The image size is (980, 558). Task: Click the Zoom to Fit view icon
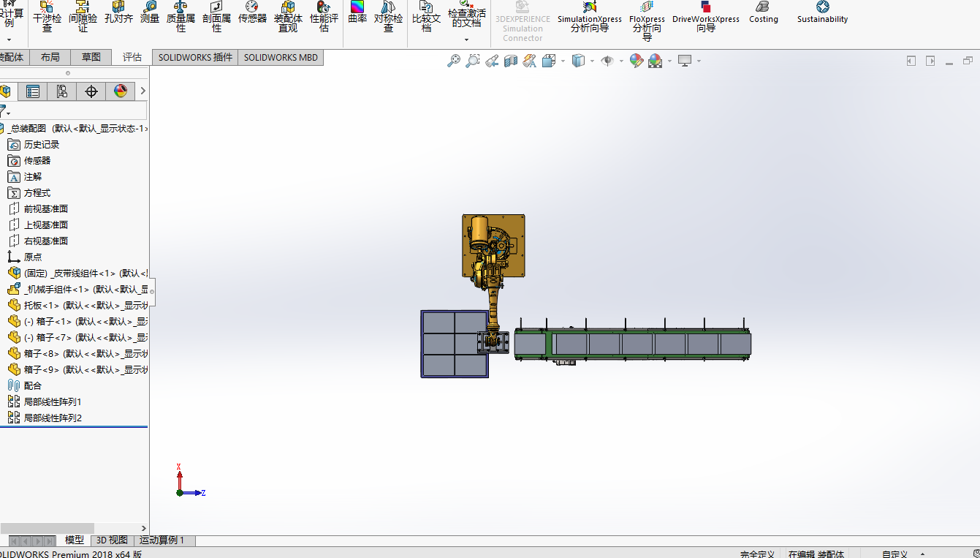454,61
